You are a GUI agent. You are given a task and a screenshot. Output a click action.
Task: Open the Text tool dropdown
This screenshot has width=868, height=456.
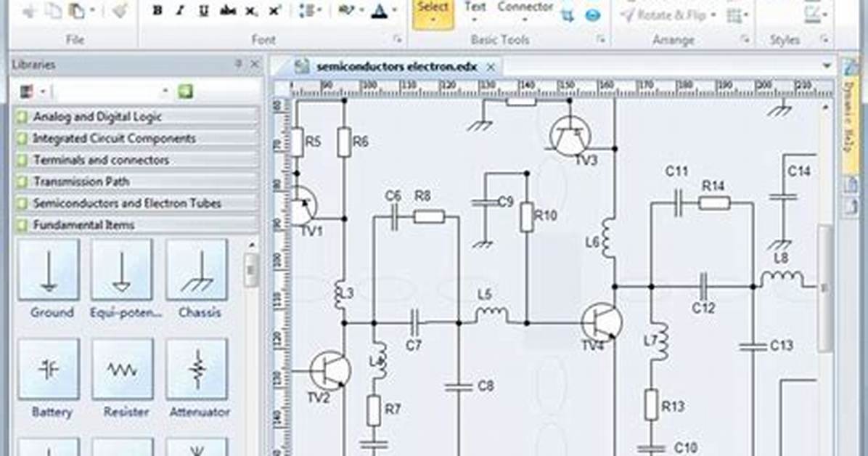click(x=475, y=21)
